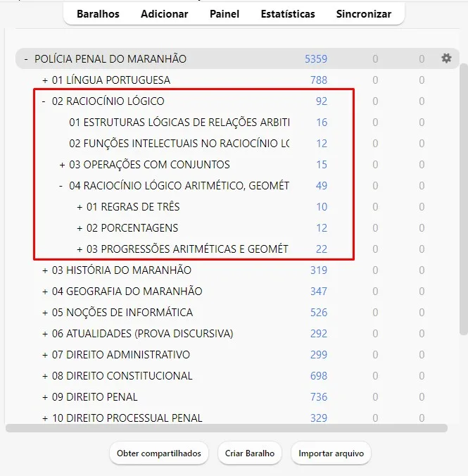Viewport: 468px width, 476px height.
Task: Click the new-card count 788
Action: click(319, 80)
